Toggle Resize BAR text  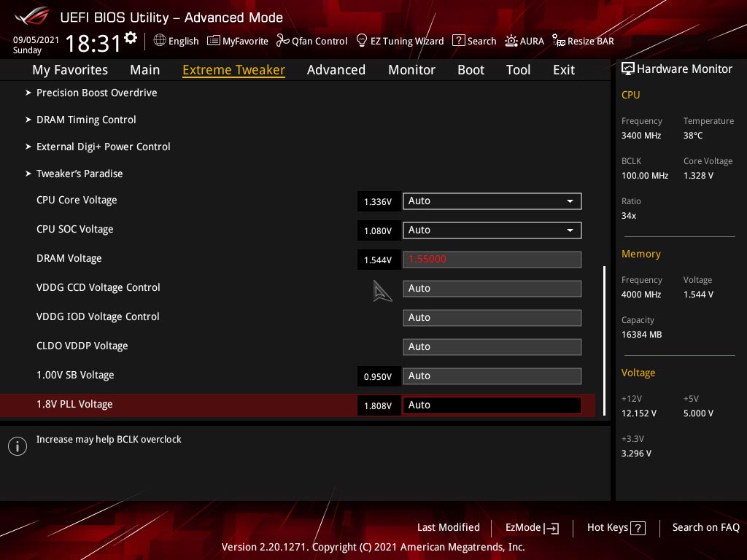coord(590,41)
